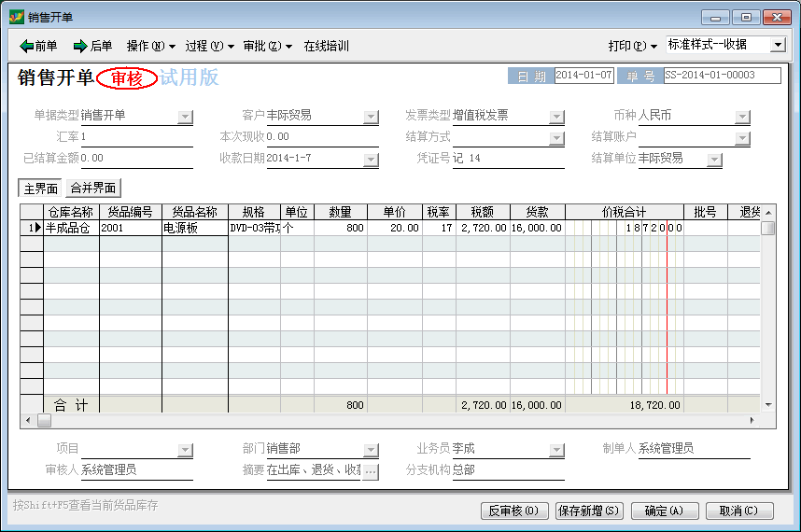
Task: Expand the 客户 customer dropdown
Action: (x=371, y=117)
